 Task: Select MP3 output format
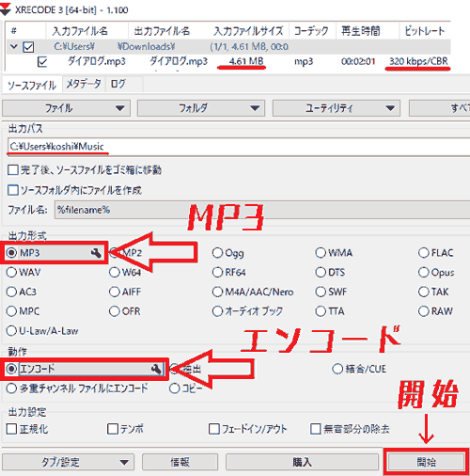coord(11,252)
